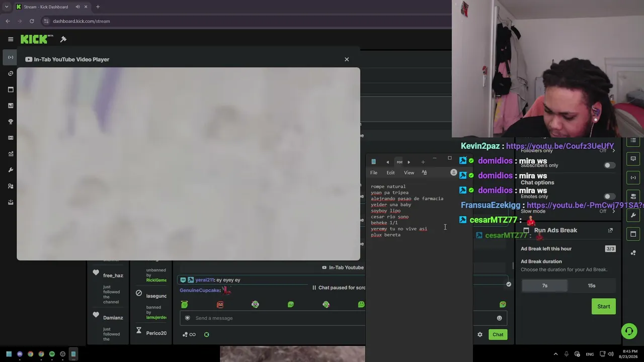The image size is (644, 362).
Task: Open the wrench settings icon in left sidebar
Action: click(11, 170)
